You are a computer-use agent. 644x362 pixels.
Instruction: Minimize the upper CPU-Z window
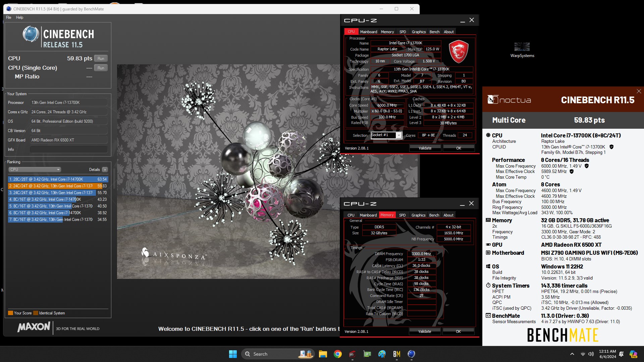click(x=463, y=20)
